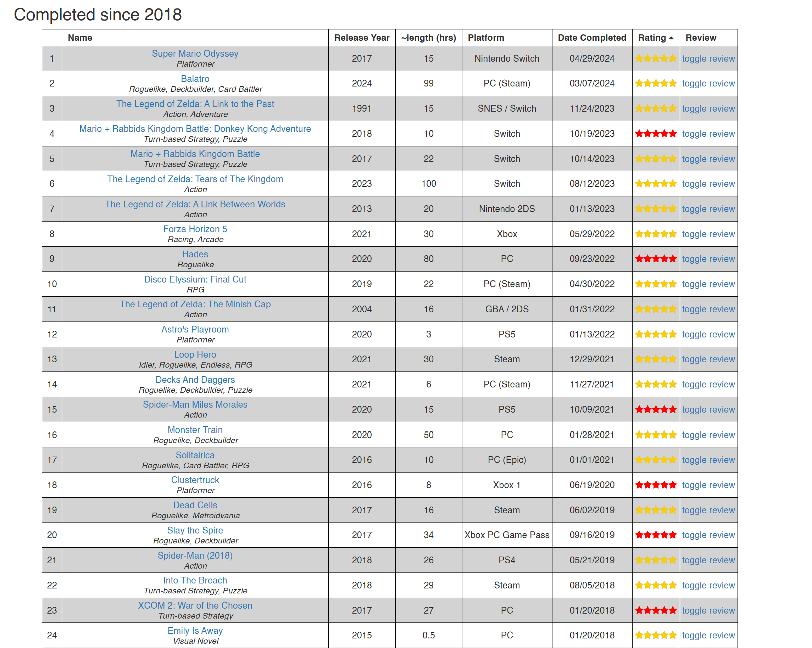Toggle review for Disco Elysium: Final Cut
This screenshot has height=648, width=812.
coord(708,284)
